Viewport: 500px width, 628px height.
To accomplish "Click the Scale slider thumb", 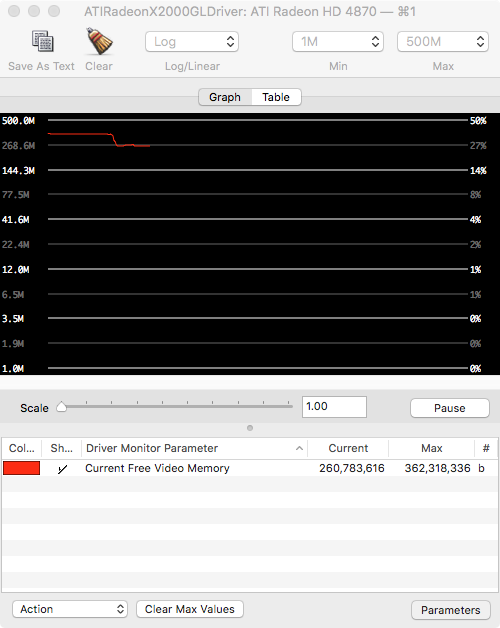I will tap(61, 407).
